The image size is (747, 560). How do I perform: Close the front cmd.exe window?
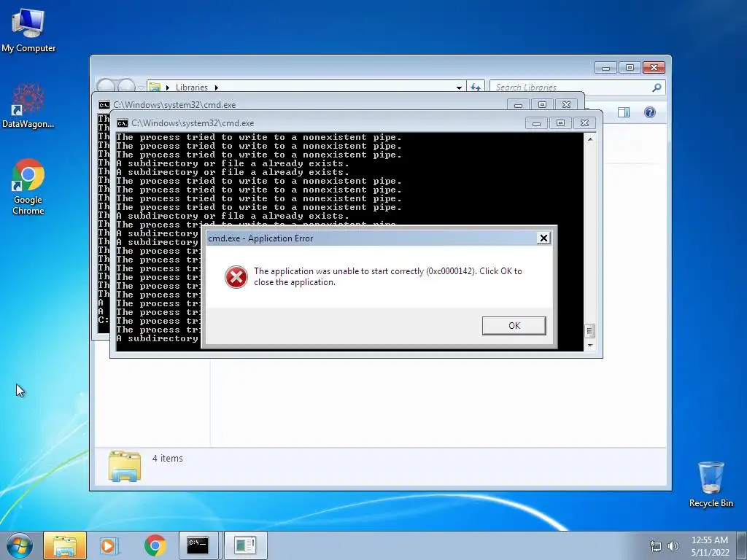coord(584,123)
